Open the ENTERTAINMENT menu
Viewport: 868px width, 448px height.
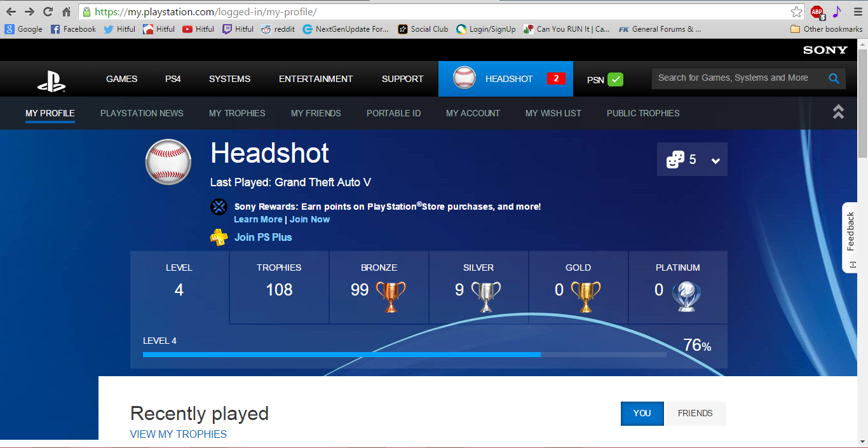316,79
